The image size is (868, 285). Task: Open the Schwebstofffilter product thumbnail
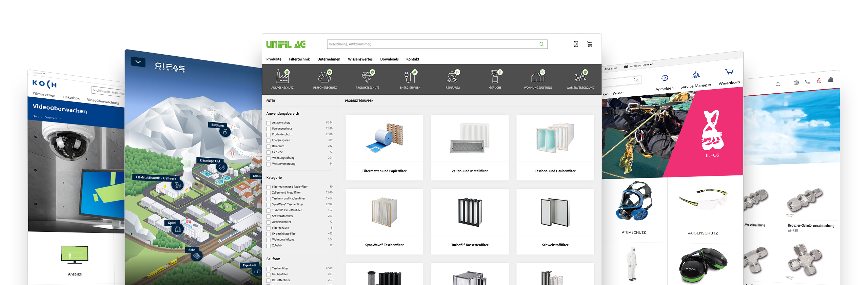point(555,212)
